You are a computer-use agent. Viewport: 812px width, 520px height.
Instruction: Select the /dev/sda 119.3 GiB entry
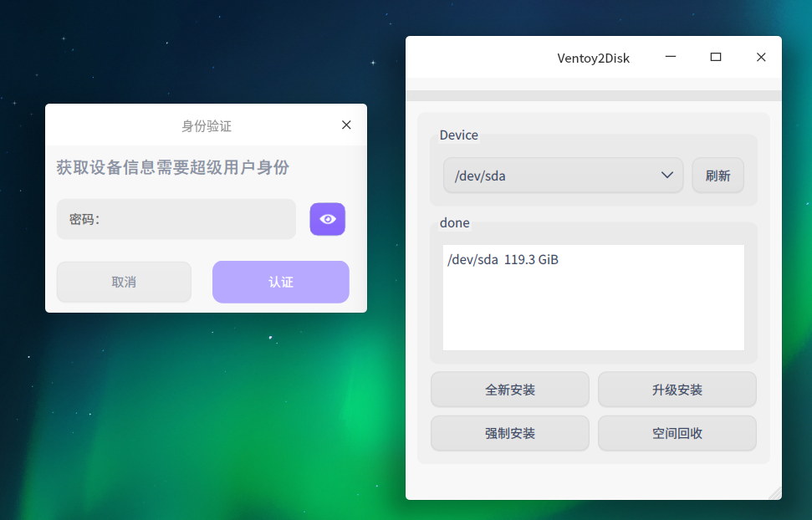[x=503, y=259]
